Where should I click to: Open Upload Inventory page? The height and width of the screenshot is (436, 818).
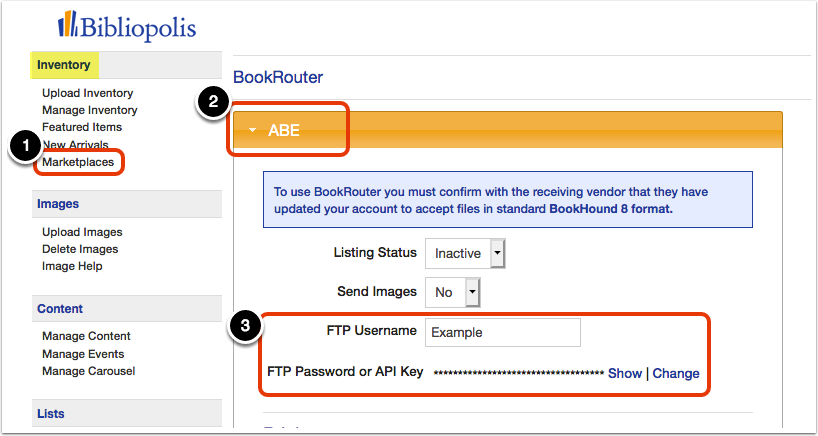[88, 93]
